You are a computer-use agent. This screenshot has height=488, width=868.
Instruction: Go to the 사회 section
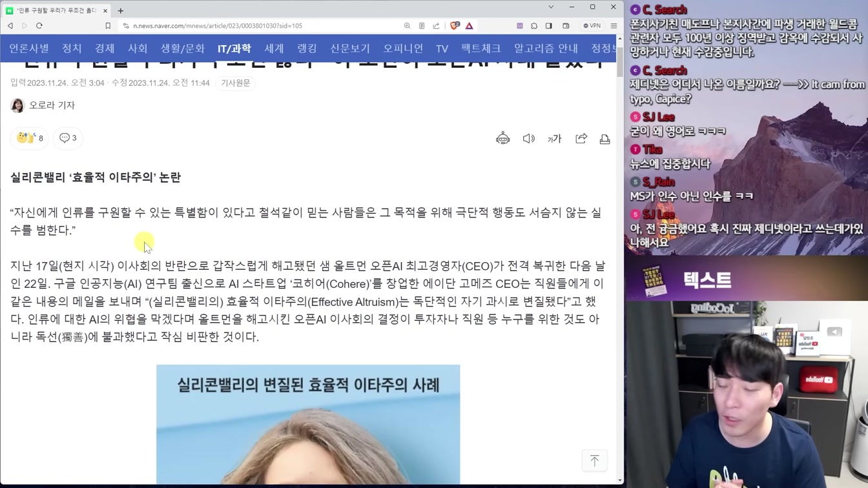[x=138, y=48]
